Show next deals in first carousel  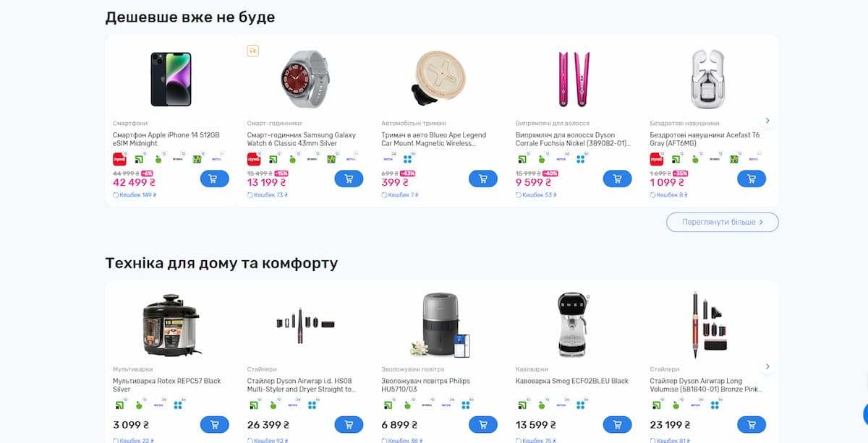(x=767, y=121)
